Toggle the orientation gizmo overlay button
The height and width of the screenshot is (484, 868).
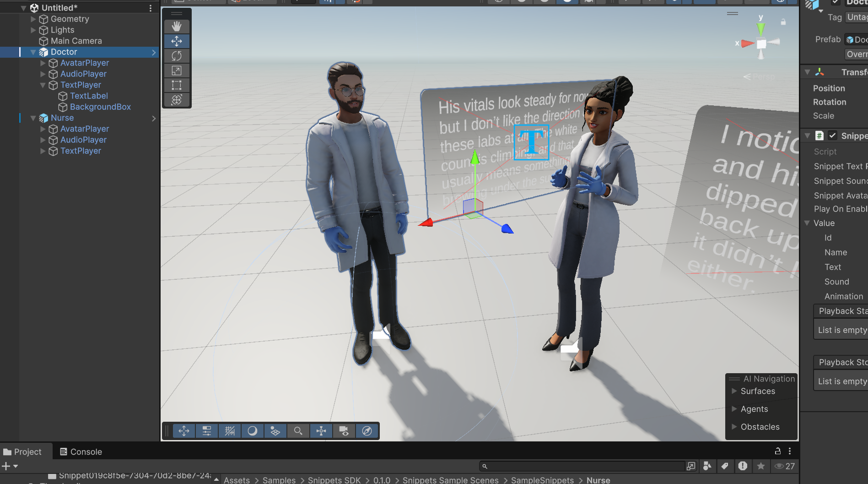(321, 431)
